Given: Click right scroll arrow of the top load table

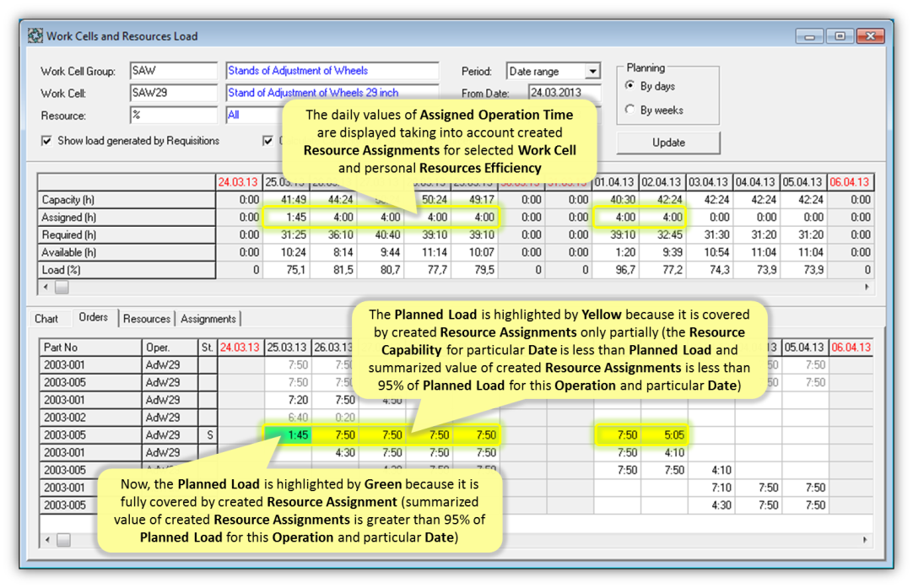Looking at the screenshot, I should [x=867, y=287].
